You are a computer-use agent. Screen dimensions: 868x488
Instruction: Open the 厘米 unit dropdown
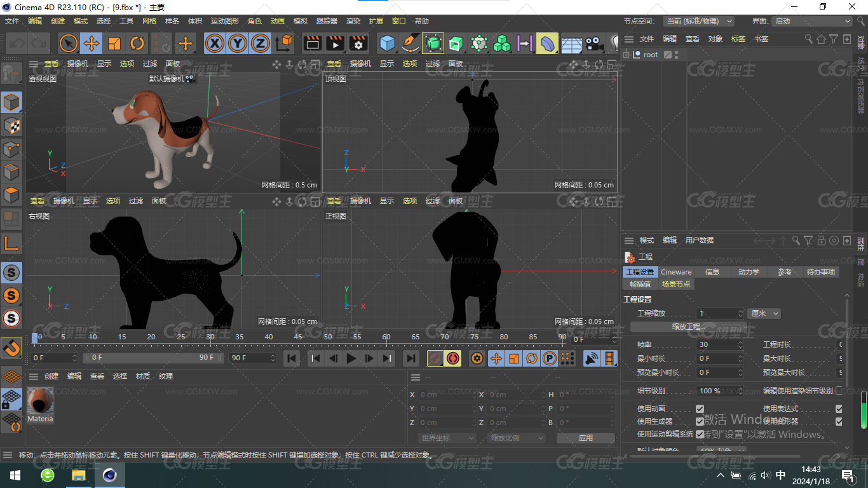tap(764, 313)
